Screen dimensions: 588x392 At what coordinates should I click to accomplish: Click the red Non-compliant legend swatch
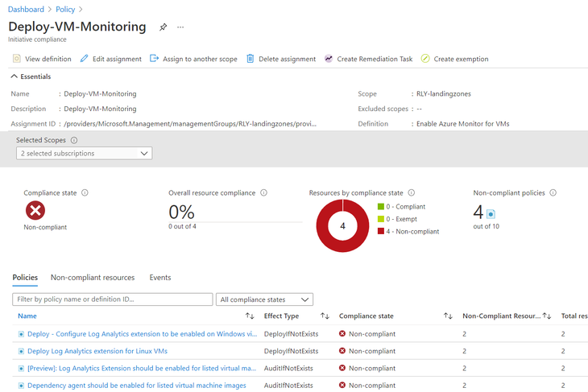381,231
